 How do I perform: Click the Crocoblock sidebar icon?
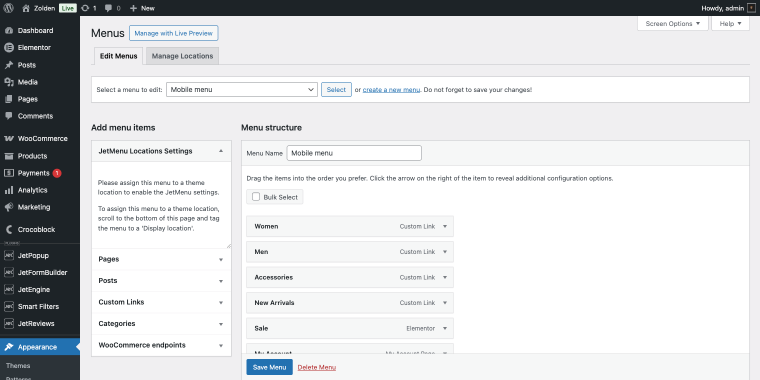(x=9, y=229)
